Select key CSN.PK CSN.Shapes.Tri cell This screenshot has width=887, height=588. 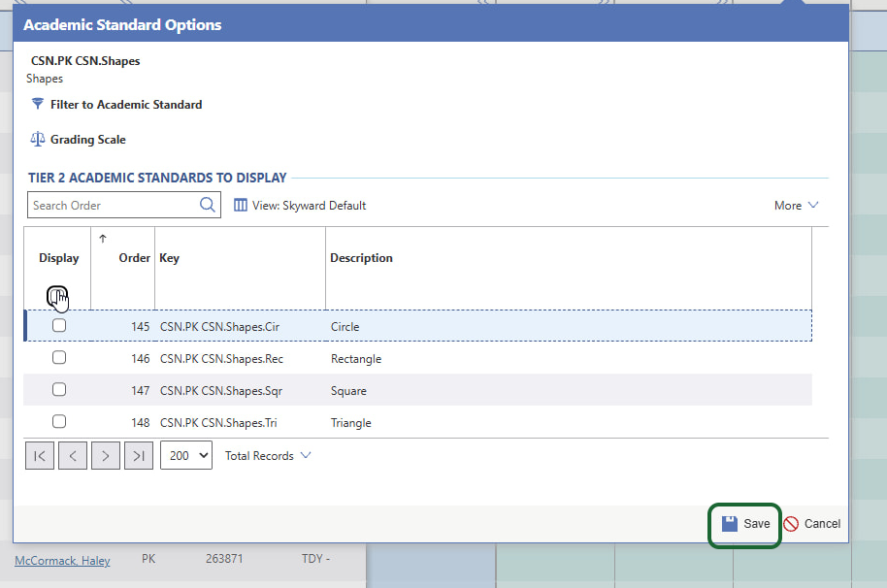coord(218,423)
